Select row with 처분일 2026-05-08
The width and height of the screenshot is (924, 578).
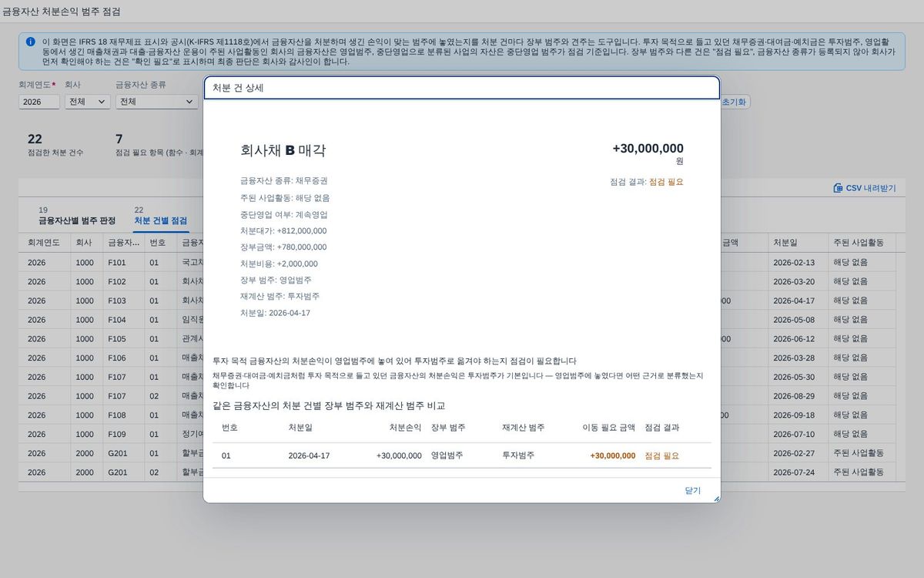(x=462, y=319)
